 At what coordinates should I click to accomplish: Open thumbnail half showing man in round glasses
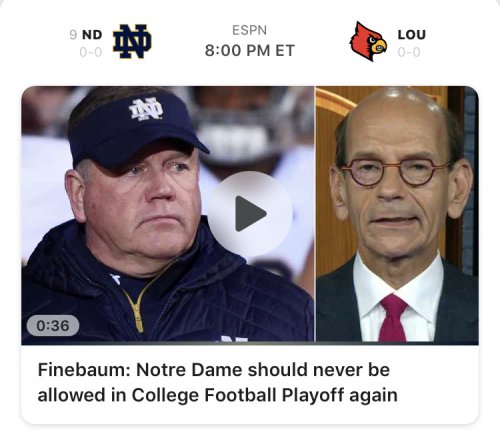point(397,214)
